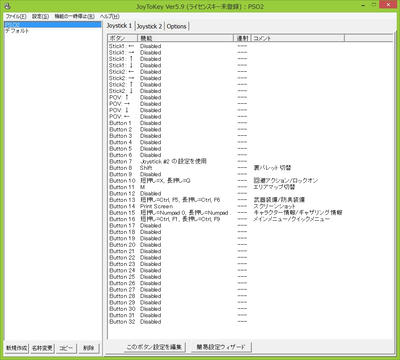Screen dimensions: 400x360
Task: Open the 設定(S) menu
Action: 40,16
